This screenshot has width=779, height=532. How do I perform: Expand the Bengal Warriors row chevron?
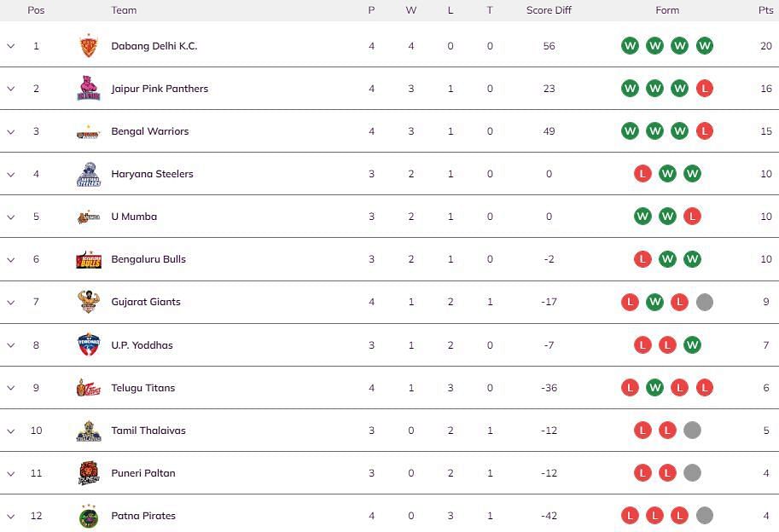(11, 131)
